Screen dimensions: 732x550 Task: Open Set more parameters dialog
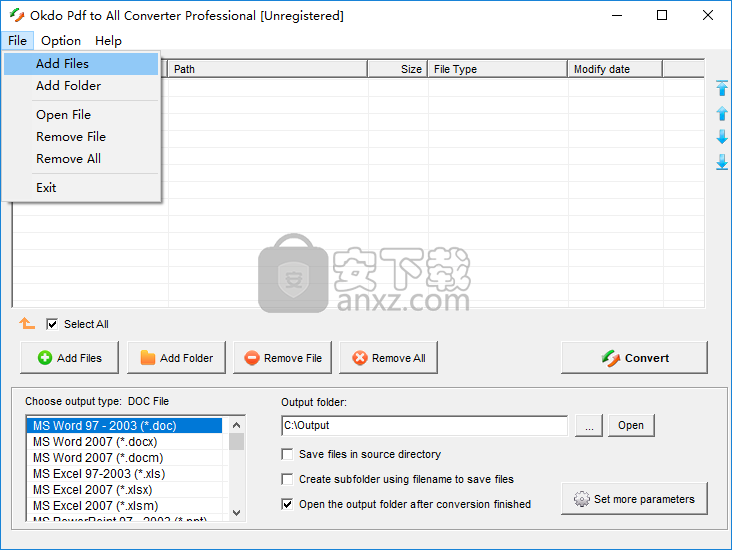click(634, 499)
